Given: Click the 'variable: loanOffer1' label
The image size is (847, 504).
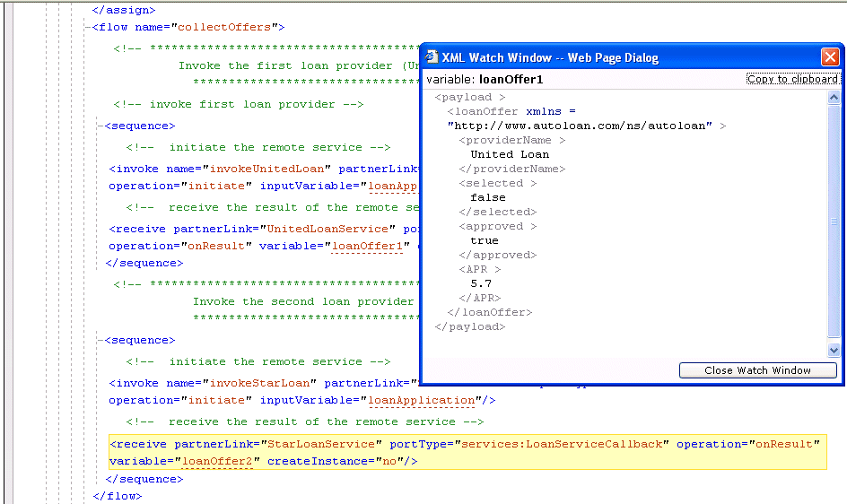Looking at the screenshot, I should coord(485,80).
